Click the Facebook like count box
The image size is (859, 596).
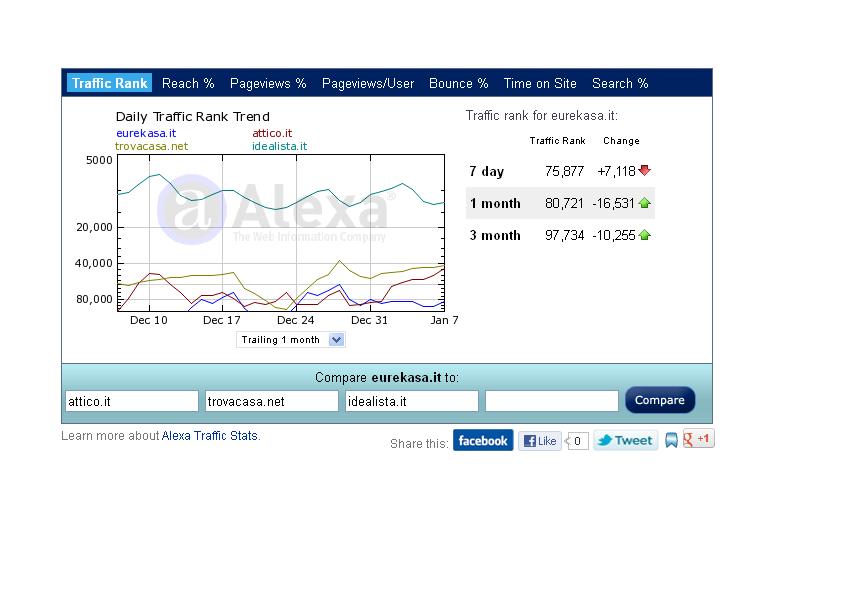pos(577,441)
